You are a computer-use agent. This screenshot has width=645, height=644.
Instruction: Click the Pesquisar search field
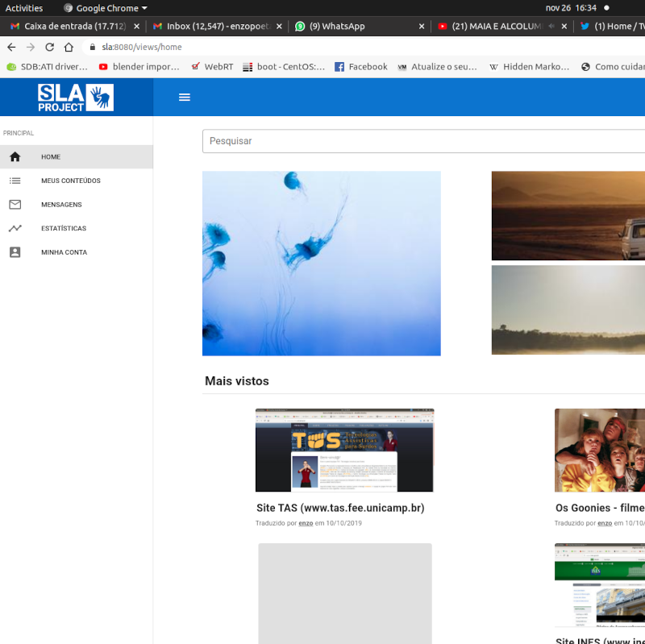pyautogui.click(x=423, y=141)
